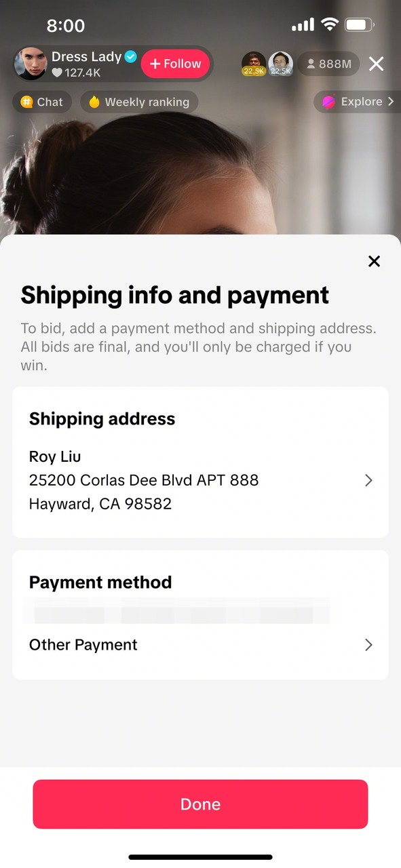
Task: Open Explore with the colorful icon
Action: pos(357,102)
